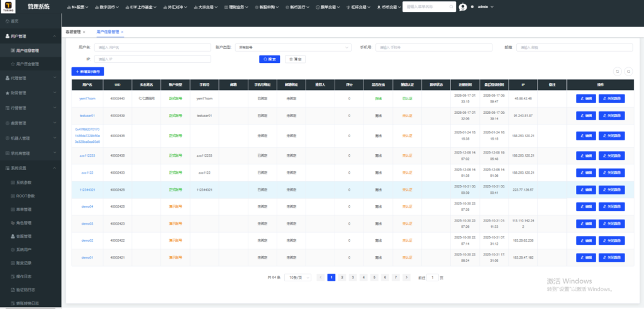Go to the next page arrow in pagination
Image resolution: width=644 pixels, height=309 pixels.
click(x=406, y=278)
